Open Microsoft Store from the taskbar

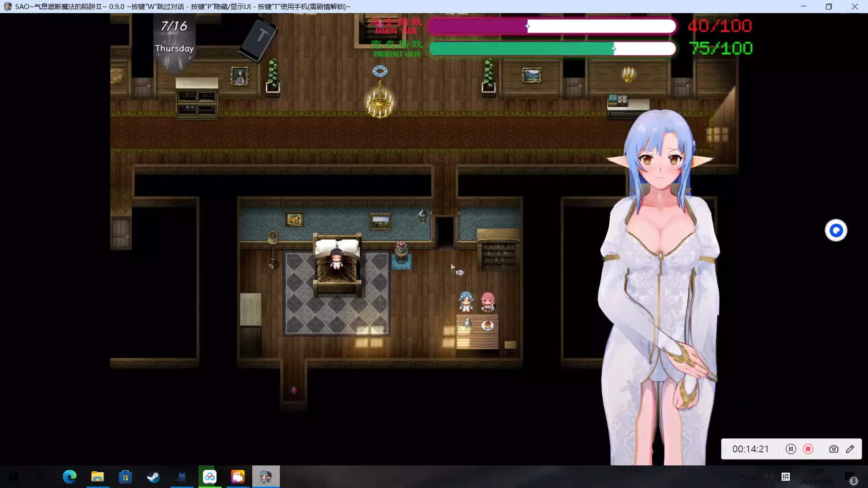click(x=125, y=477)
